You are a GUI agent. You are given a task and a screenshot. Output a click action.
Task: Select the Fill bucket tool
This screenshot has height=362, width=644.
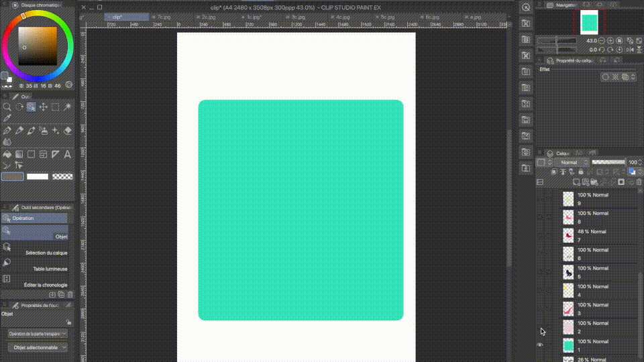click(x=7, y=154)
